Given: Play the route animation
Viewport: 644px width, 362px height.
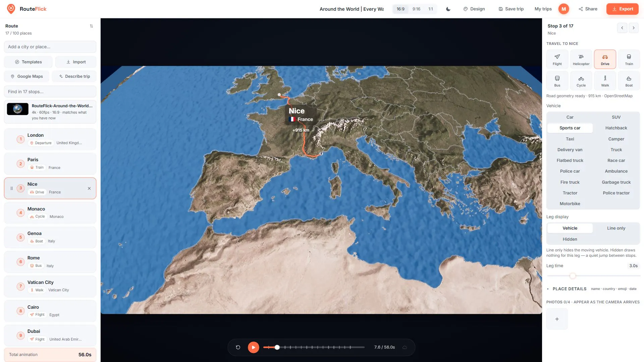Looking at the screenshot, I should [254, 347].
